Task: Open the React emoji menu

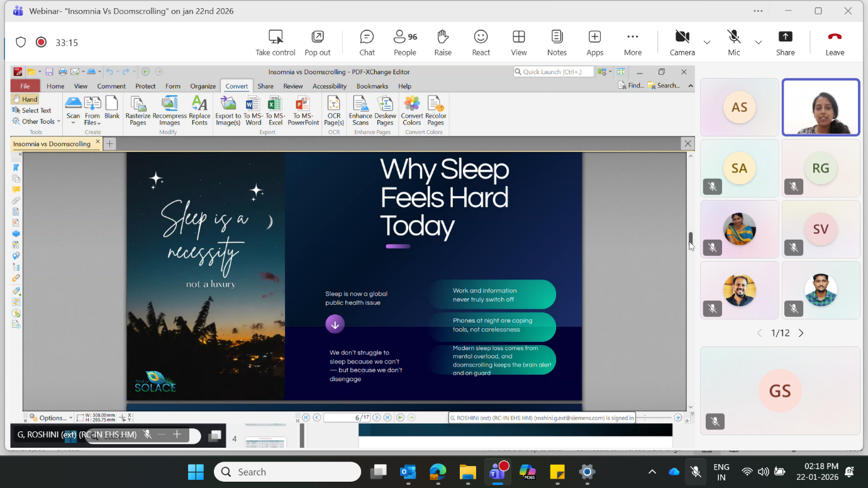Action: point(481,43)
